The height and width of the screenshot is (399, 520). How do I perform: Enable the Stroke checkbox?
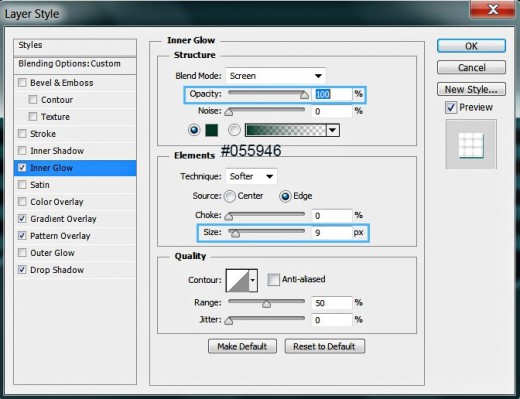22,134
